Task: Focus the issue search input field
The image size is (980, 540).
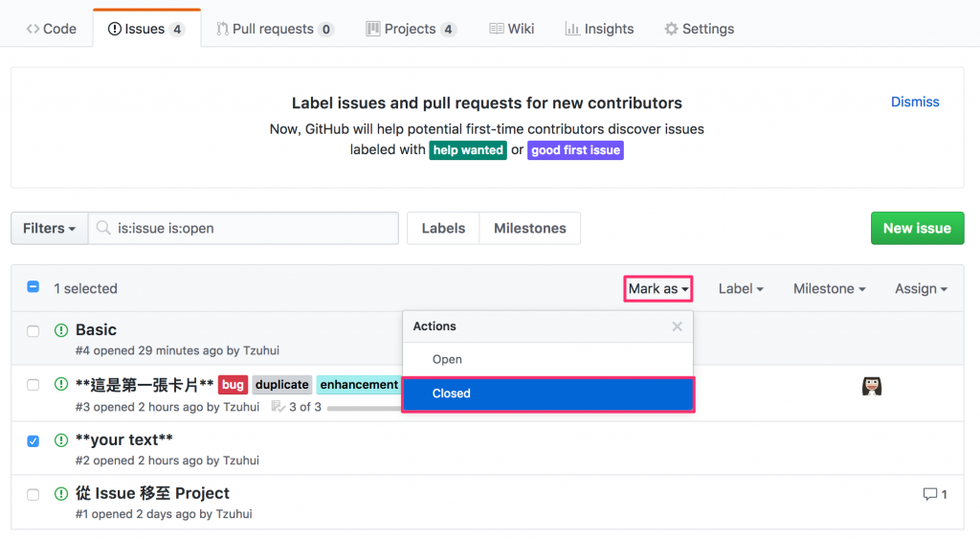Action: [x=254, y=228]
